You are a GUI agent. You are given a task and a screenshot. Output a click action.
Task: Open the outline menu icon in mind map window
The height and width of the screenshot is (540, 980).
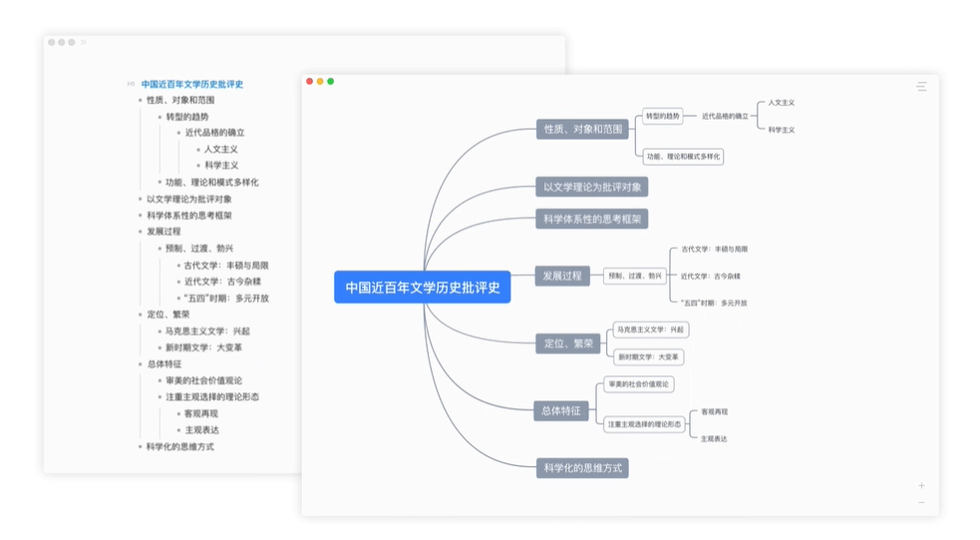[921, 87]
